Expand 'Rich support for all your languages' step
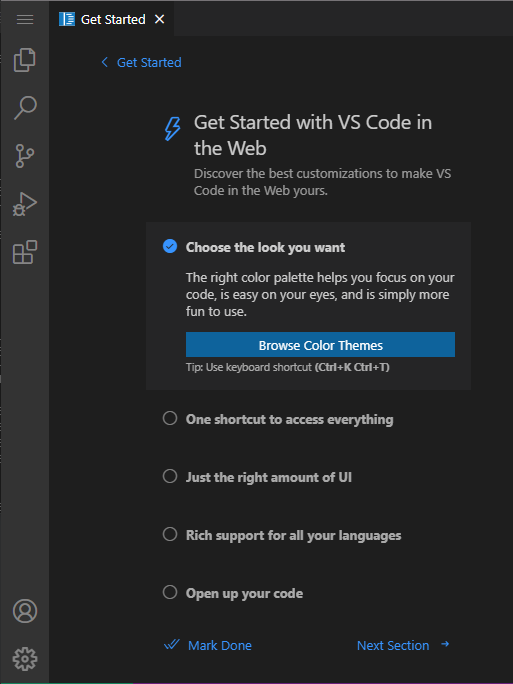Image resolution: width=513 pixels, height=684 pixels. click(x=294, y=535)
